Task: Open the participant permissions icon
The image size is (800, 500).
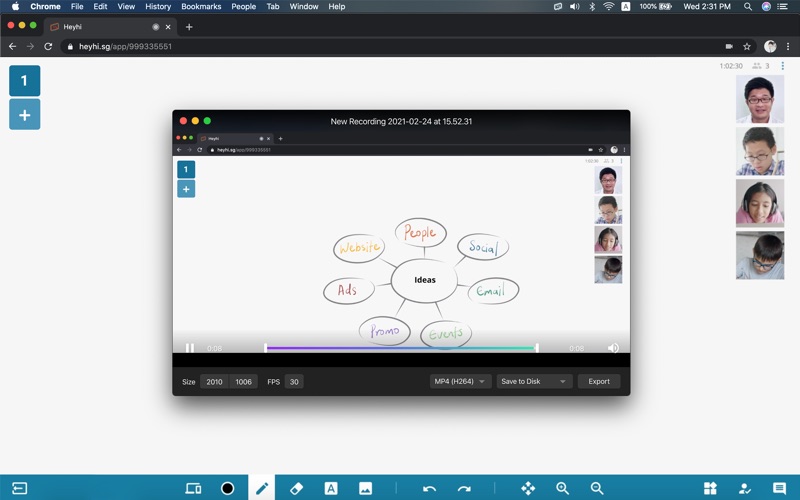Action: point(745,488)
